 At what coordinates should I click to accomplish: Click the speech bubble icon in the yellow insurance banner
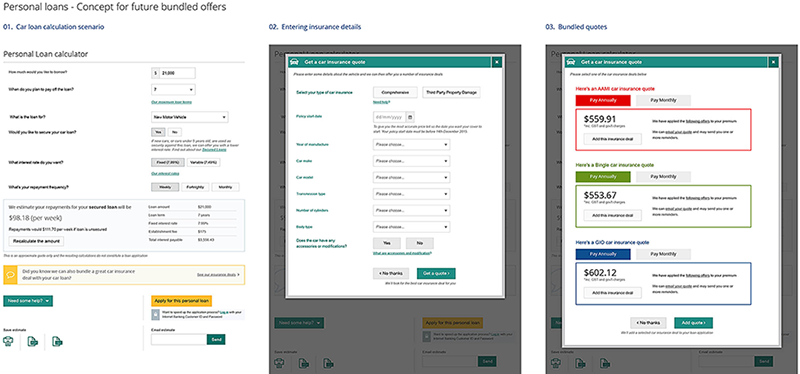[x=10, y=275]
